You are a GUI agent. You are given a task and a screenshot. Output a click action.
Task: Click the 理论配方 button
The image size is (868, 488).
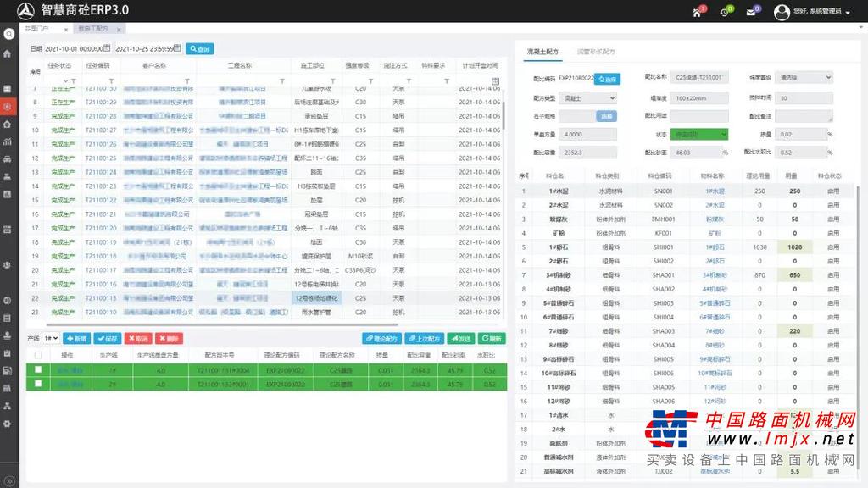(x=382, y=339)
